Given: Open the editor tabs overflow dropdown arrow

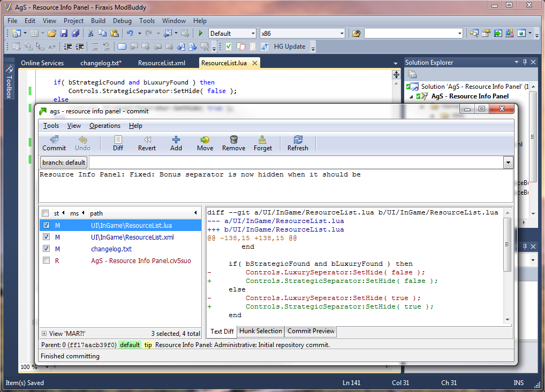Looking at the screenshot, I should click(396, 63).
